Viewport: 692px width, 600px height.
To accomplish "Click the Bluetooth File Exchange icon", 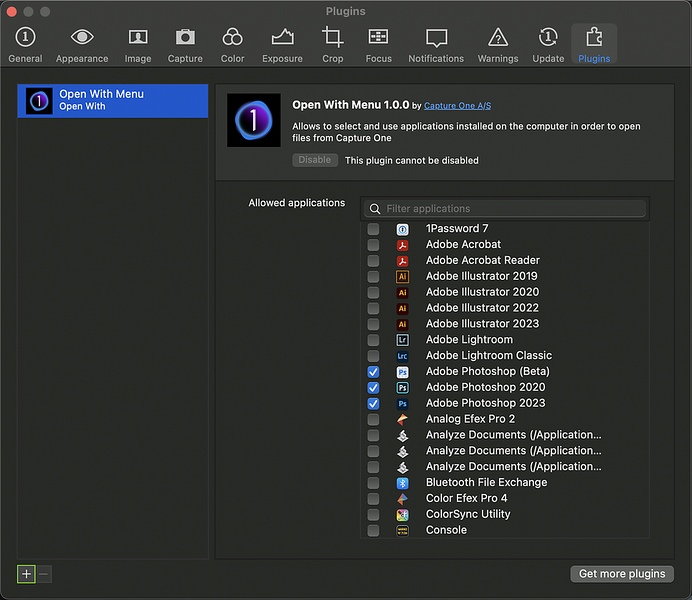I will [x=402, y=483].
